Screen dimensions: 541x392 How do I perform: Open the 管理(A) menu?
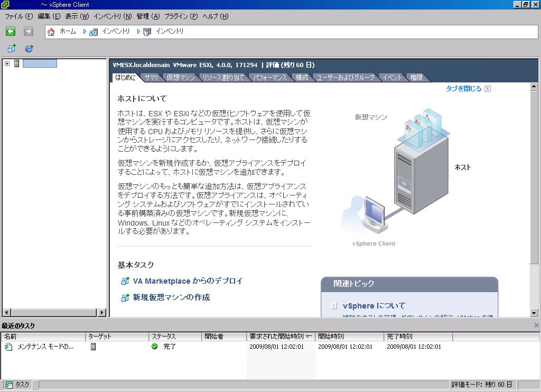coord(148,16)
